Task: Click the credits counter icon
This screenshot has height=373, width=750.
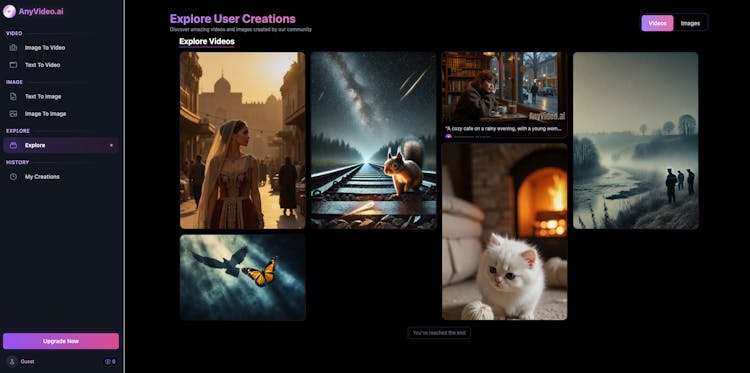Action: (108, 362)
